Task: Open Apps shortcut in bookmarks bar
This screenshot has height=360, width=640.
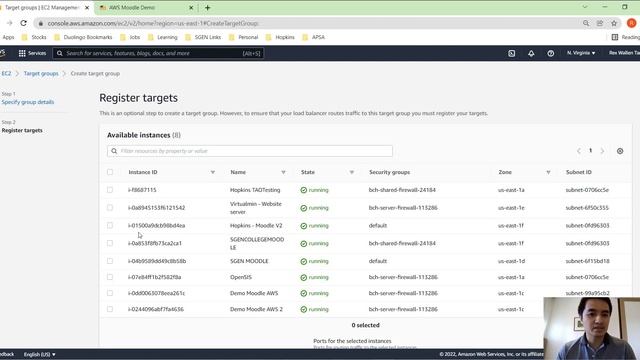Action: [8, 37]
